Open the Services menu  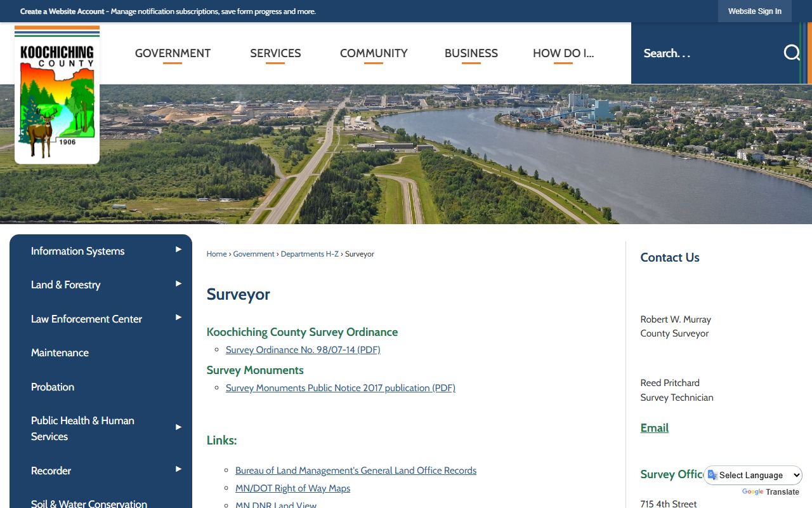point(275,53)
